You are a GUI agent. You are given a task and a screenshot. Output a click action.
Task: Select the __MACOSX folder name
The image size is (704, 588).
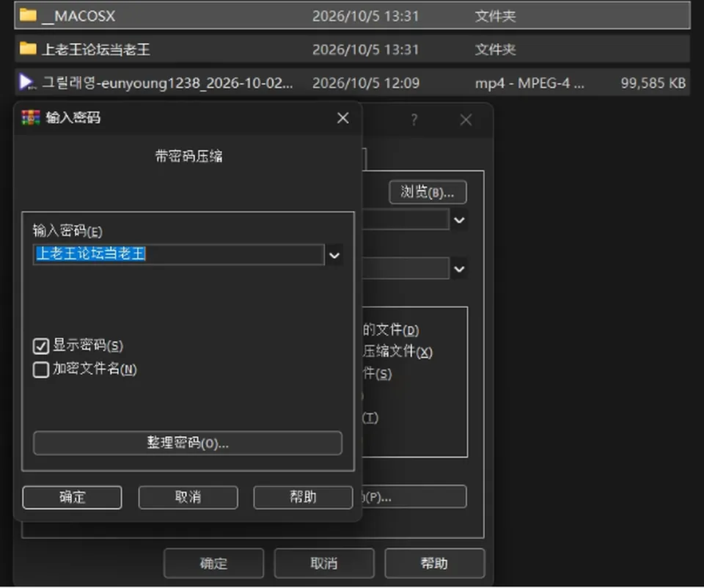pyautogui.click(x=78, y=16)
